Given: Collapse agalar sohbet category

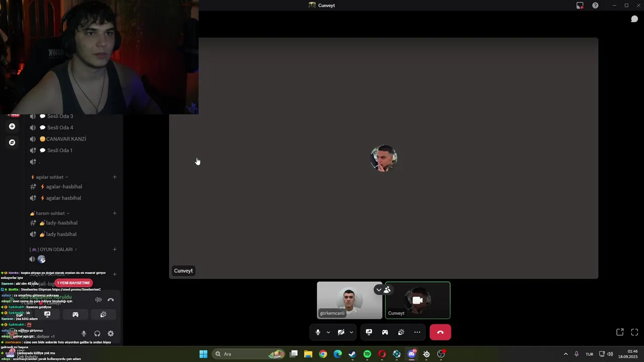Looking at the screenshot, I should (49, 177).
